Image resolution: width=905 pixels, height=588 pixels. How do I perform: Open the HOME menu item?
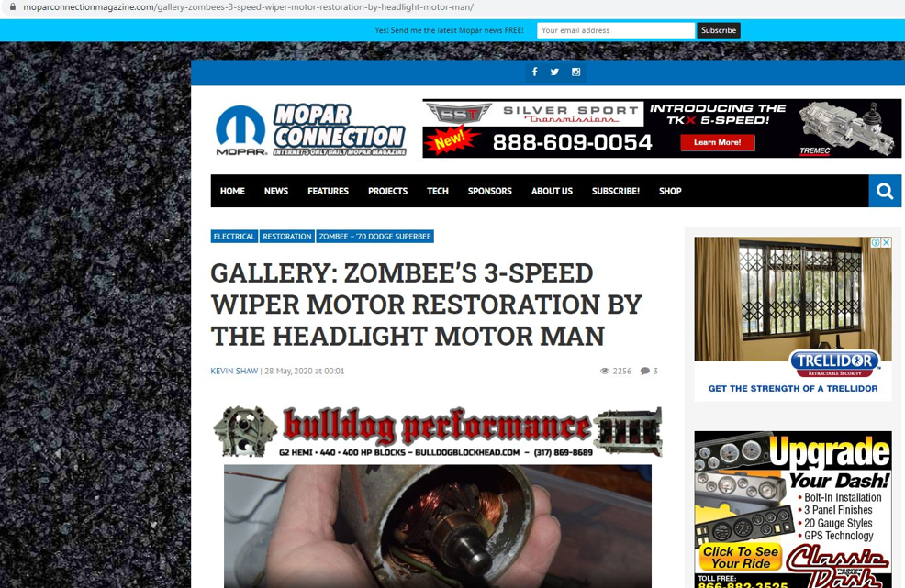pyautogui.click(x=232, y=191)
